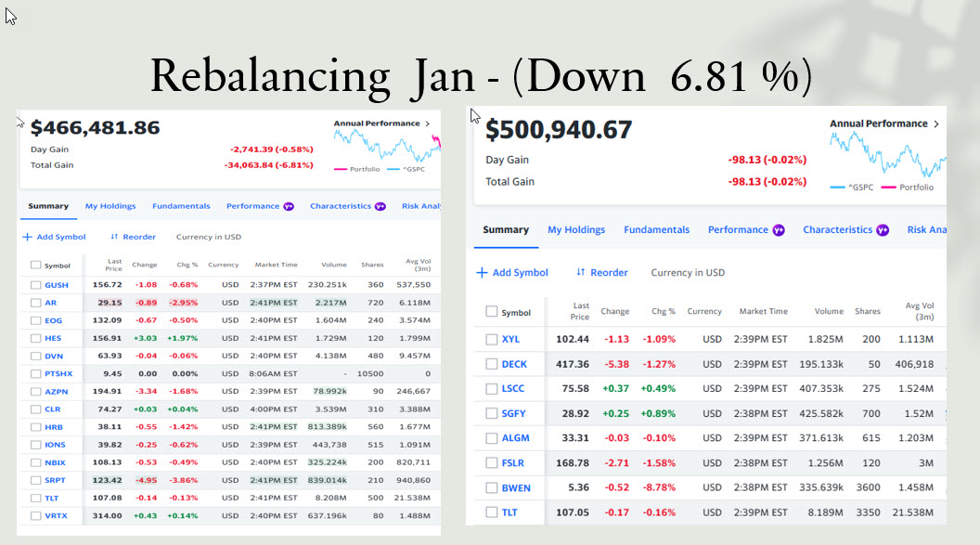
Task: Click premium badge next to right Performance tab
Action: coord(778,230)
